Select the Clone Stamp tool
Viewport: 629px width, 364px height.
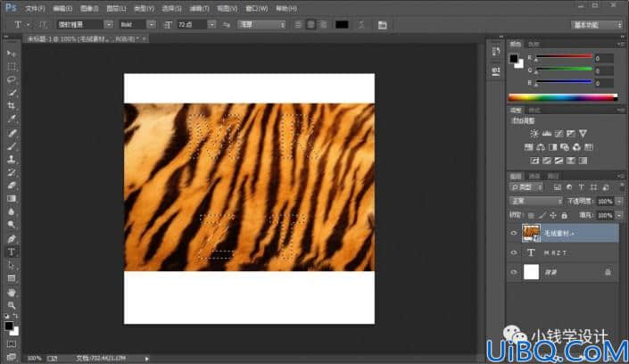12,160
